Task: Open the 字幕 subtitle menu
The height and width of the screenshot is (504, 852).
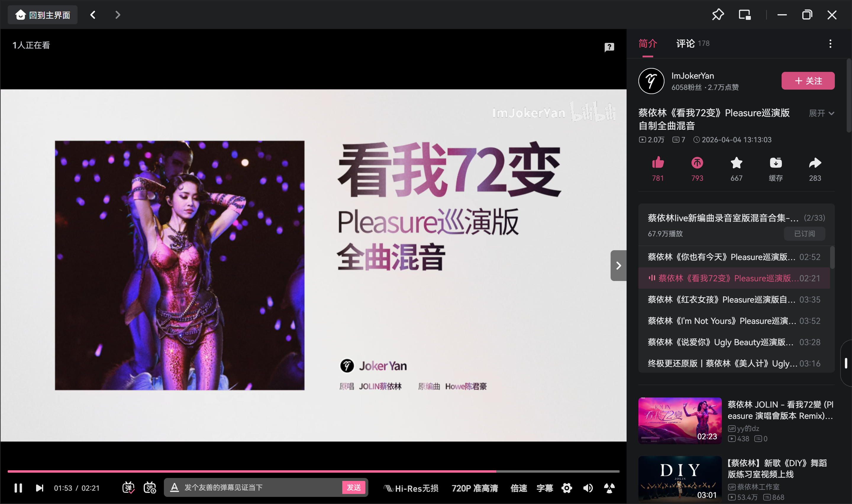Action: coord(545,488)
